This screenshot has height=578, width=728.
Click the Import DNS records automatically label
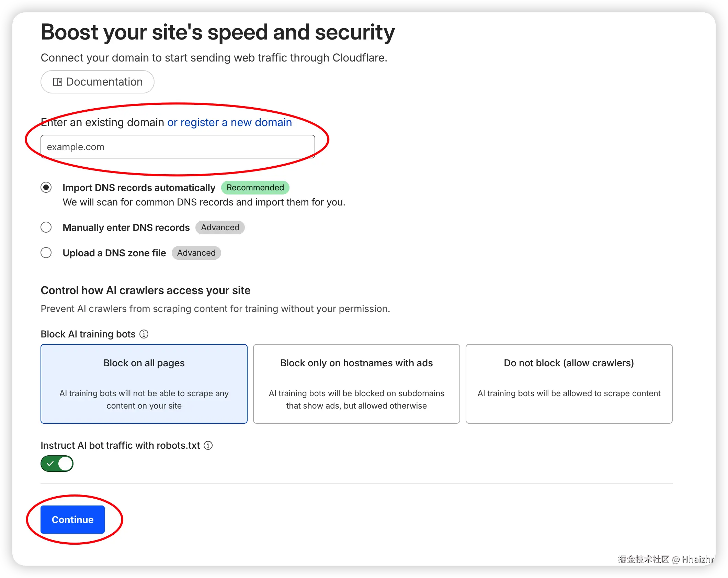click(139, 188)
